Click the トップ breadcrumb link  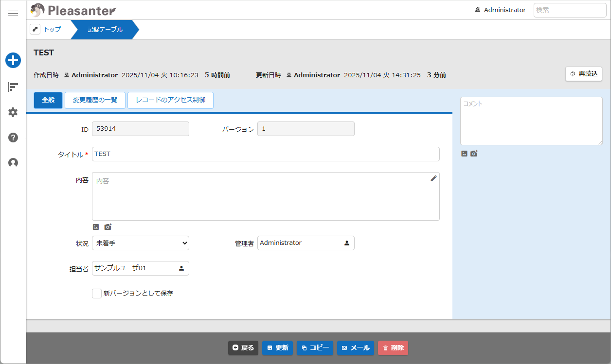click(52, 30)
